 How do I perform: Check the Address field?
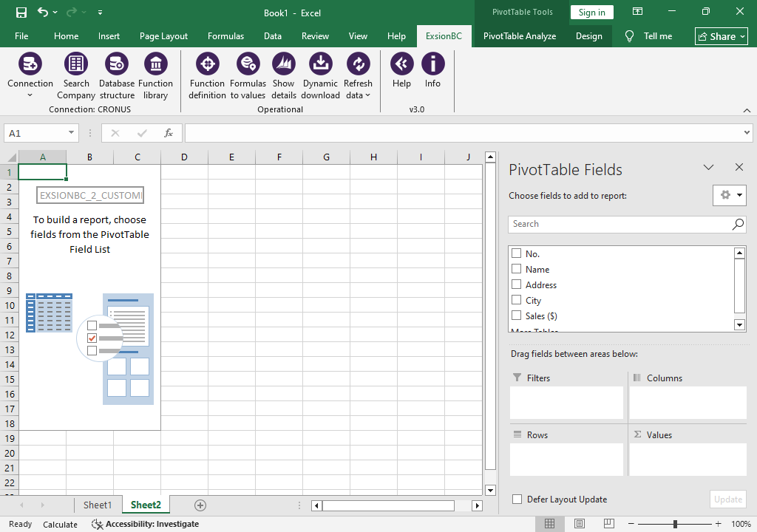click(x=516, y=284)
